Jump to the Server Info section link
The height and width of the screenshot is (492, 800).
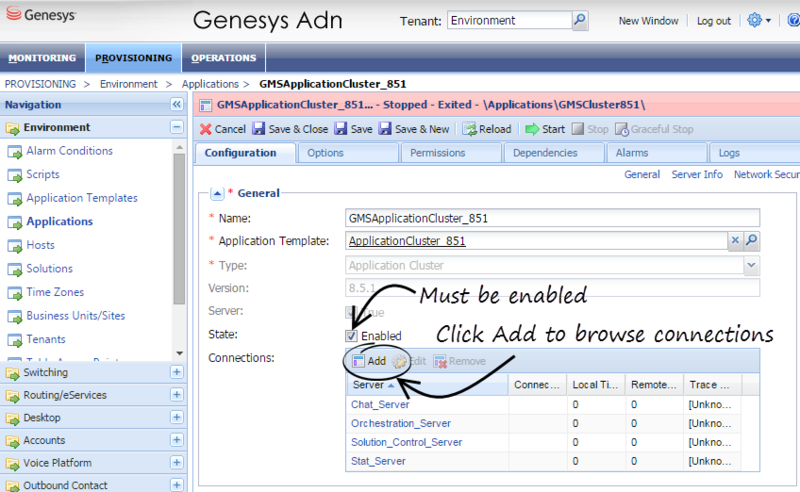coord(697,175)
